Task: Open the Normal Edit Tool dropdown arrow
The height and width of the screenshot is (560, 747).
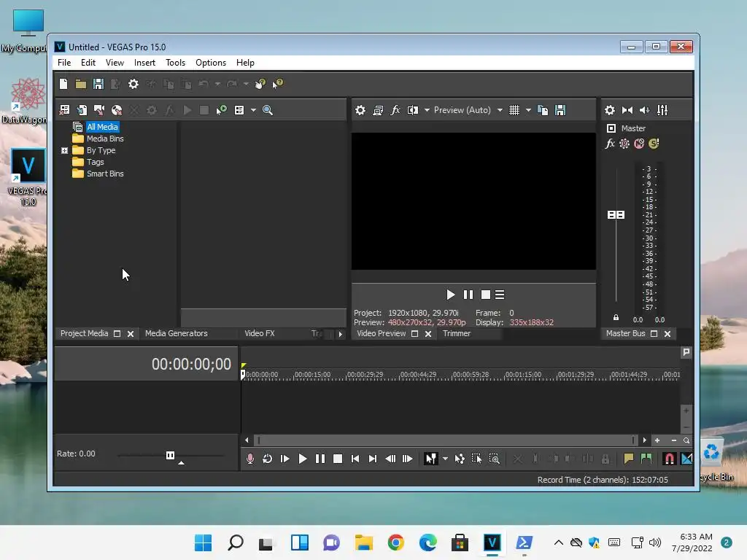Action: pos(445,459)
